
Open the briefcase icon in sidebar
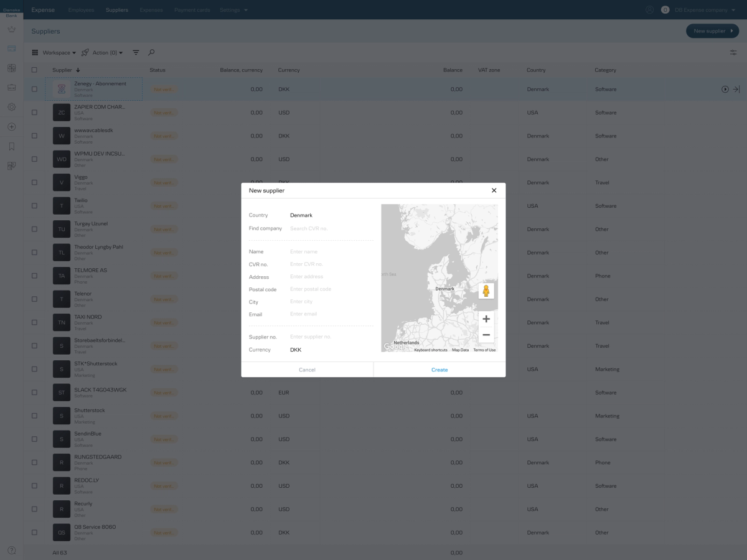pyautogui.click(x=11, y=88)
